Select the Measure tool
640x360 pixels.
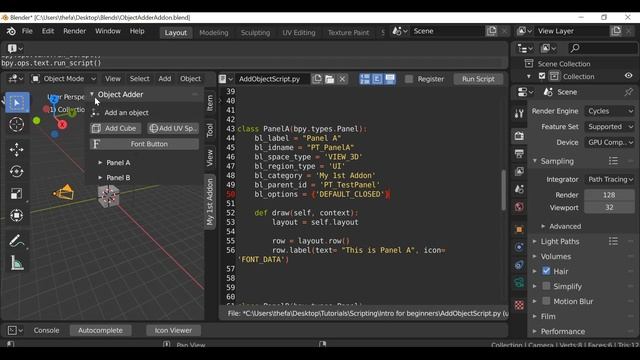pyautogui.click(x=17, y=263)
